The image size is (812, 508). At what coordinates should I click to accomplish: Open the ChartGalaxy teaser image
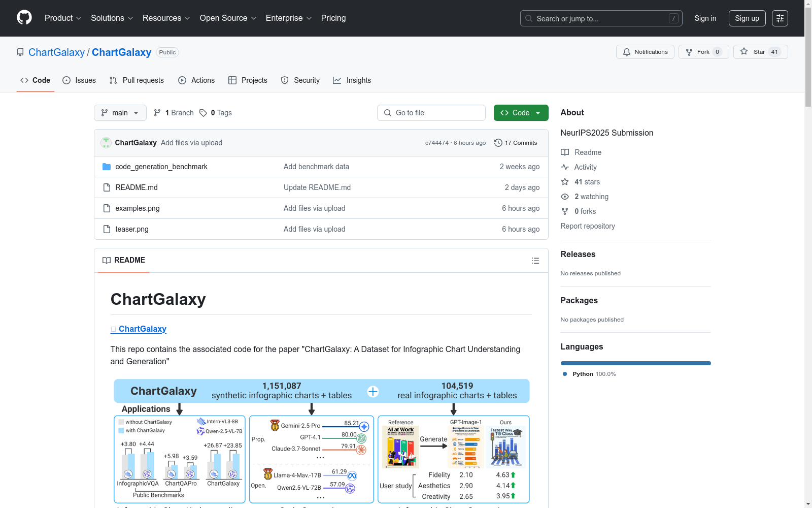point(322,442)
